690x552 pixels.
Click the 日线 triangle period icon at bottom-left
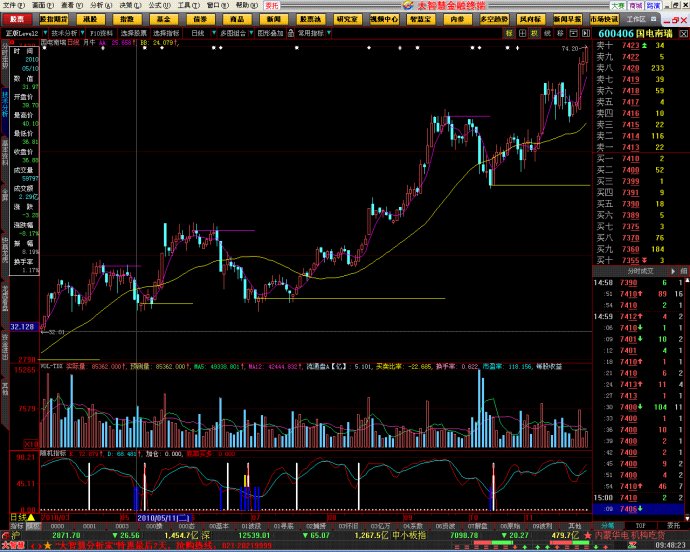31,517
